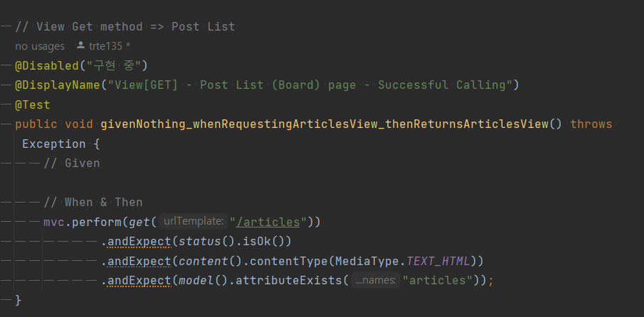This screenshot has width=644, height=317.
Task: Click the @DisplayName annotation
Action: (58, 85)
